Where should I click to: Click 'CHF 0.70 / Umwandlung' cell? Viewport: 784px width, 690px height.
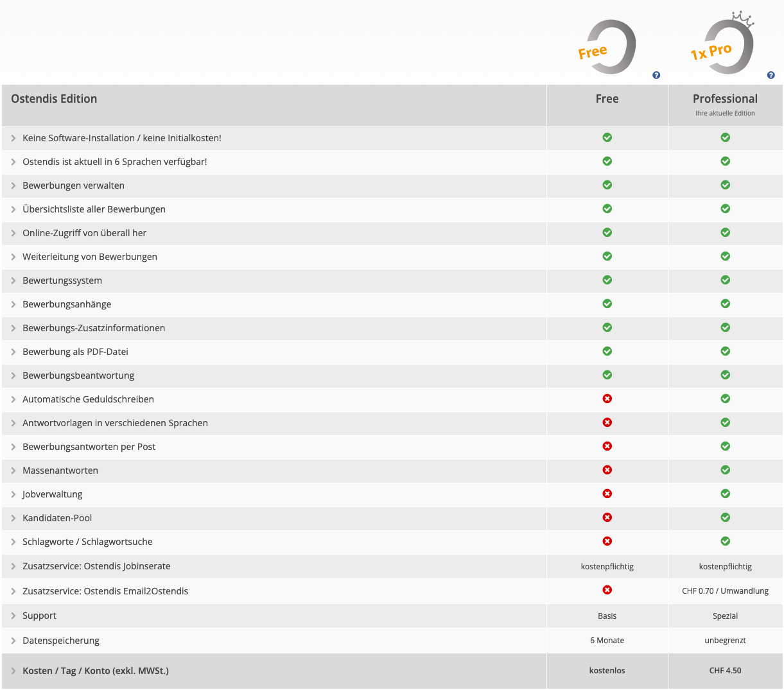point(726,591)
